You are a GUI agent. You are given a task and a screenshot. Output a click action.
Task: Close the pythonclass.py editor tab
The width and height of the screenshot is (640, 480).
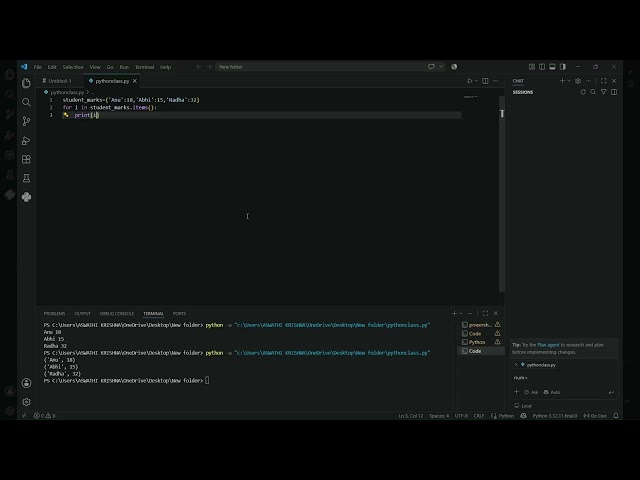135,81
